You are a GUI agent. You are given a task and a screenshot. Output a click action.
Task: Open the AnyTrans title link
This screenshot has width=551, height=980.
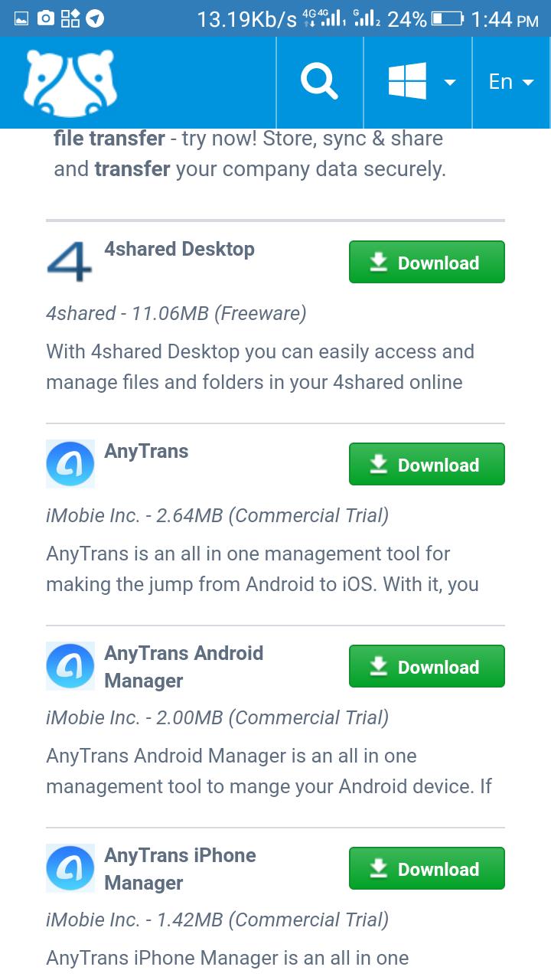click(x=146, y=451)
